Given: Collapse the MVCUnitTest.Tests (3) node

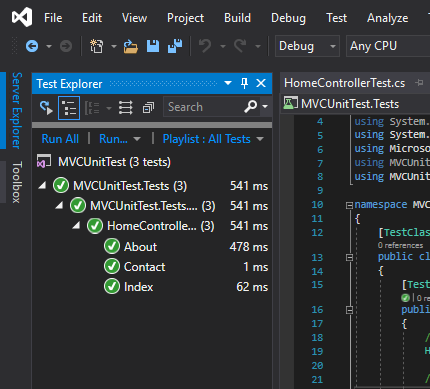Looking at the screenshot, I should 42,185.
